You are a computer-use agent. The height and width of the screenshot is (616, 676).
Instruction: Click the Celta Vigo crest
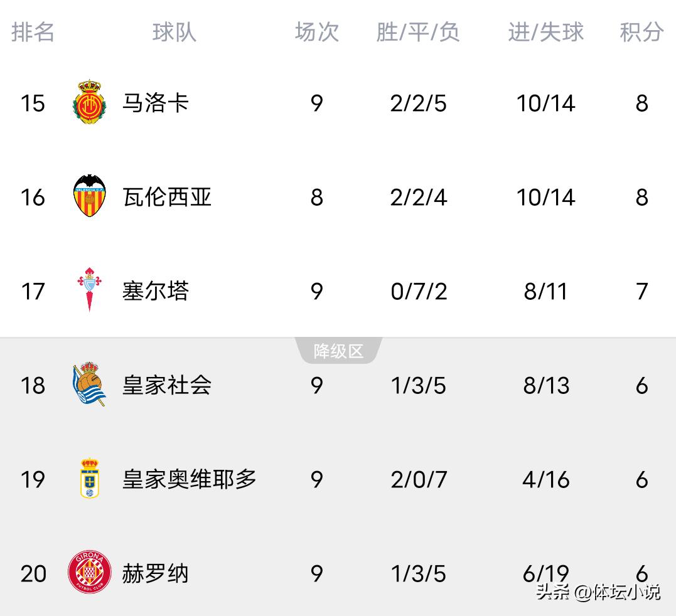click(x=89, y=289)
